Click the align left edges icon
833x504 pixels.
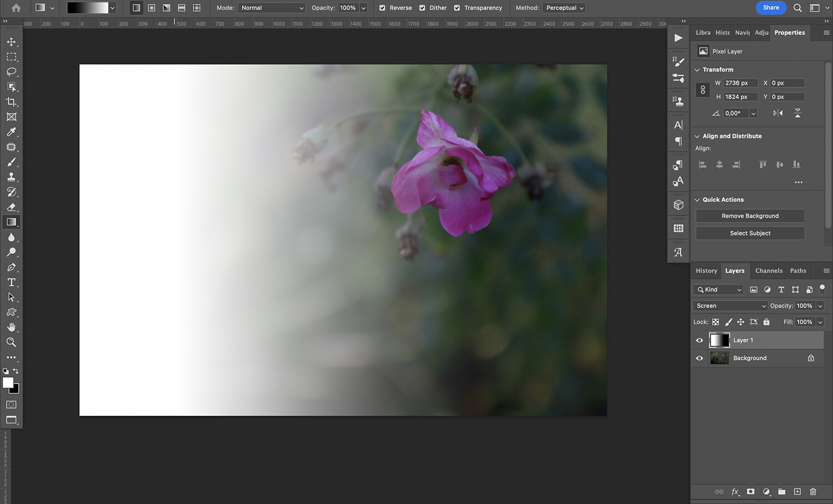click(702, 164)
